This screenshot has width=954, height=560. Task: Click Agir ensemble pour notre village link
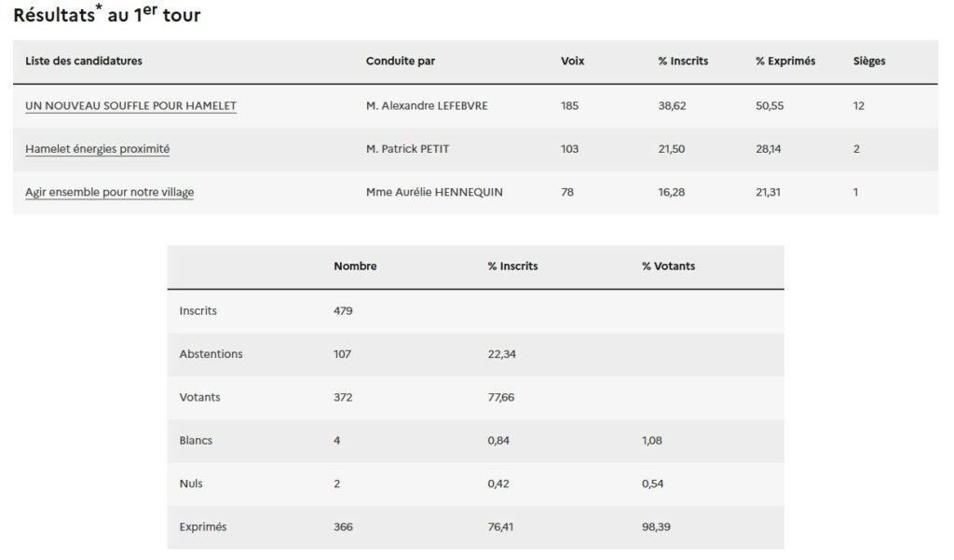click(110, 193)
